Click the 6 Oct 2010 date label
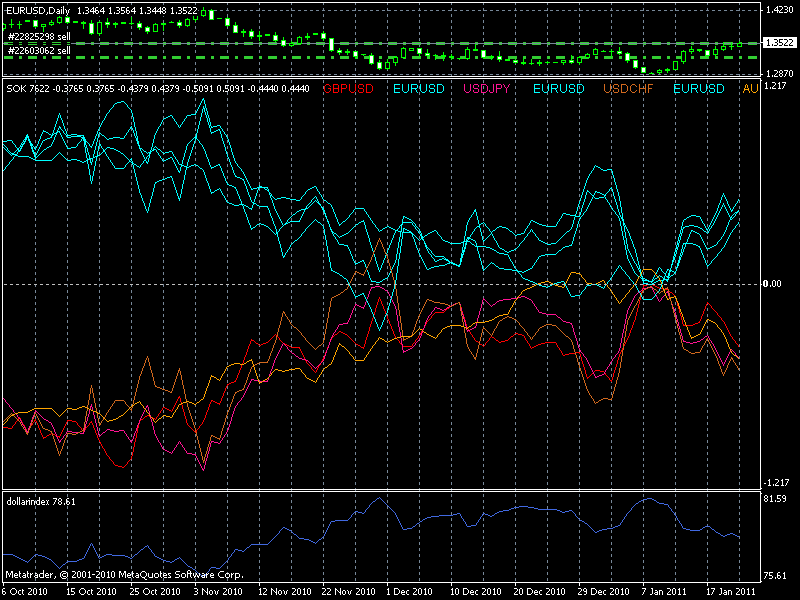 coord(24,592)
